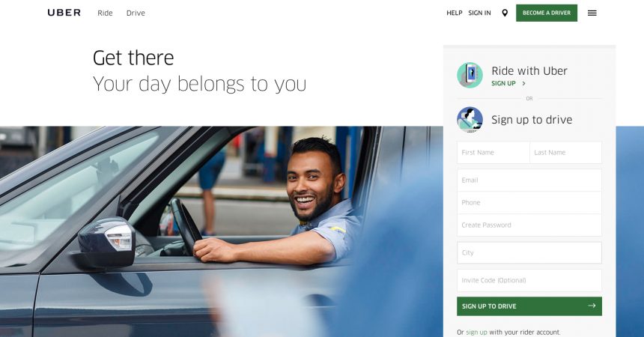
Task: Click the City input field
Action: click(529, 253)
